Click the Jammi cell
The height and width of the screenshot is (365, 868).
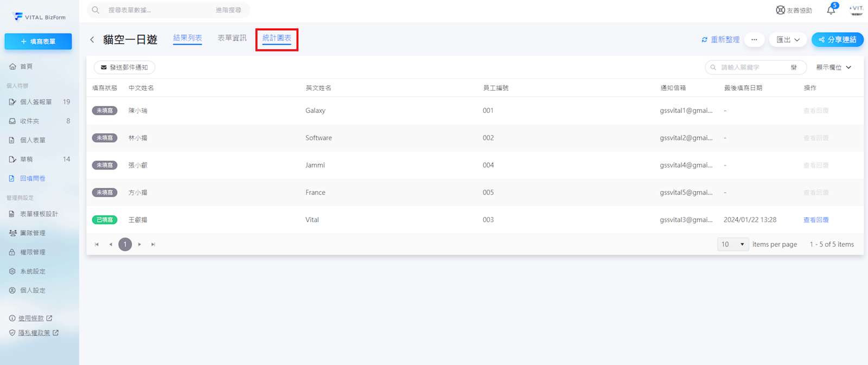[x=315, y=165]
